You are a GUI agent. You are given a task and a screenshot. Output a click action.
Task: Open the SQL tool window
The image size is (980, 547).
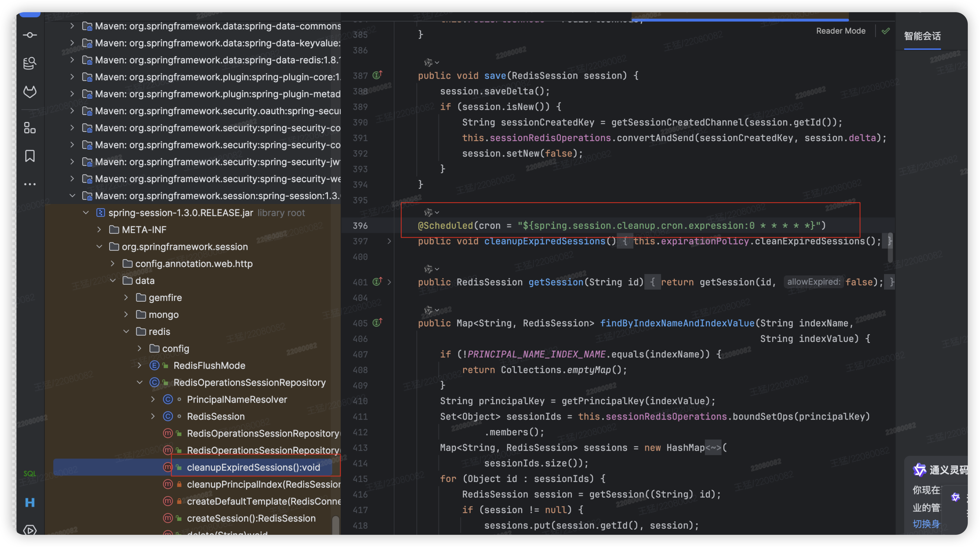[x=30, y=473]
